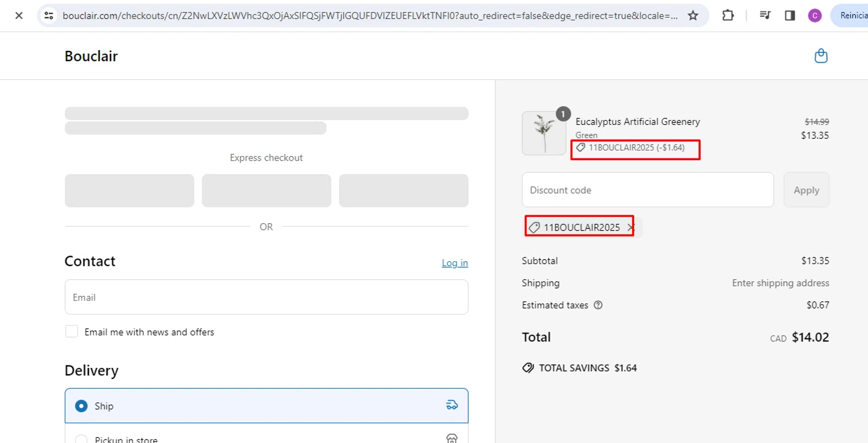Click the struck-through $14.99 price
The height and width of the screenshot is (443, 868).
pos(816,121)
